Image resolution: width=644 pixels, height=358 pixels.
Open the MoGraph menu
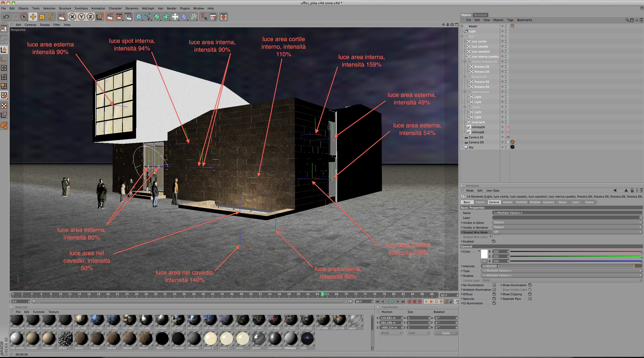click(x=148, y=8)
